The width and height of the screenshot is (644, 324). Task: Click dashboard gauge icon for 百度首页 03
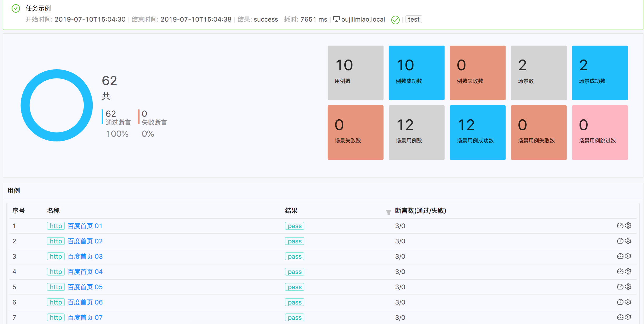coord(620,256)
